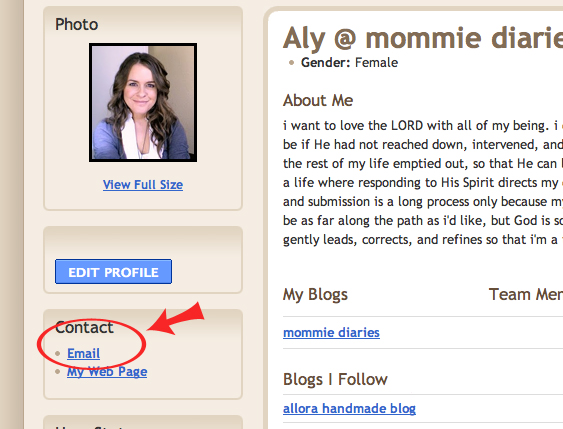Select the About Me heading
The image size is (563, 429).
pos(318,100)
